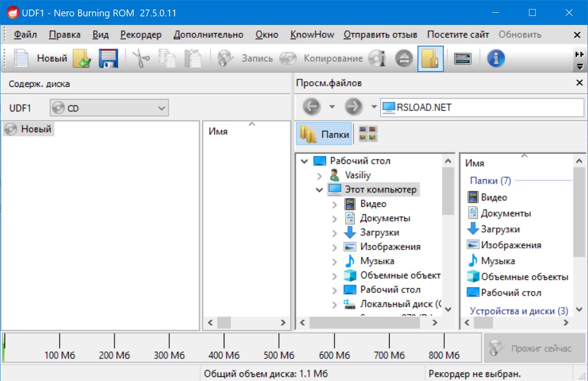Open a compilation with the folder icon

pos(82,59)
